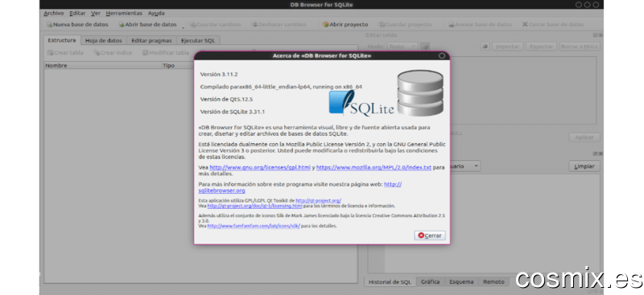
Task: Click 'Versión de Qt5.12.5' text
Action: (226, 99)
